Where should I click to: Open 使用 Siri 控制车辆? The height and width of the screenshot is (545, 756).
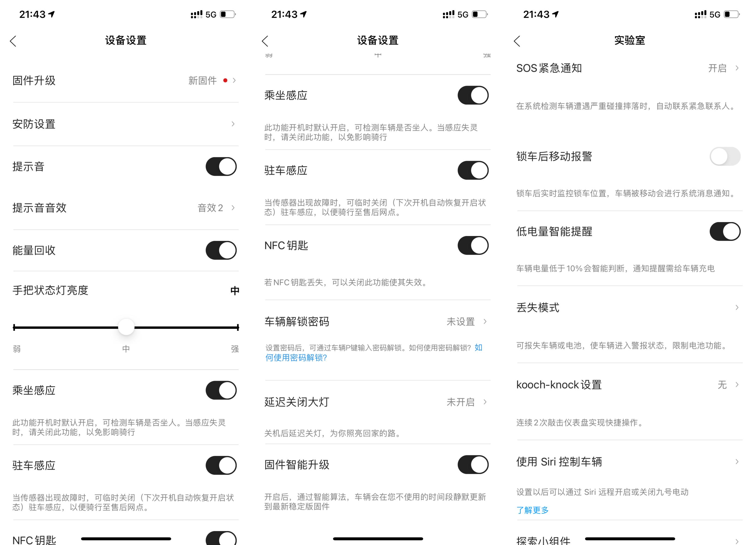(630, 462)
